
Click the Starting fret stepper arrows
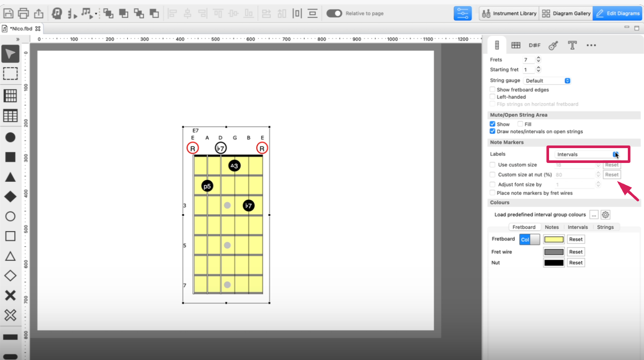(x=539, y=69)
